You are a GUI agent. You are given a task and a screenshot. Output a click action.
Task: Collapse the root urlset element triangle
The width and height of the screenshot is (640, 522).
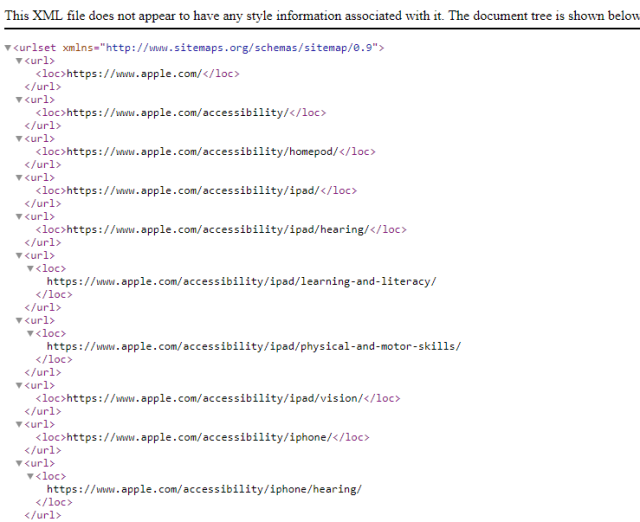coord(8,48)
